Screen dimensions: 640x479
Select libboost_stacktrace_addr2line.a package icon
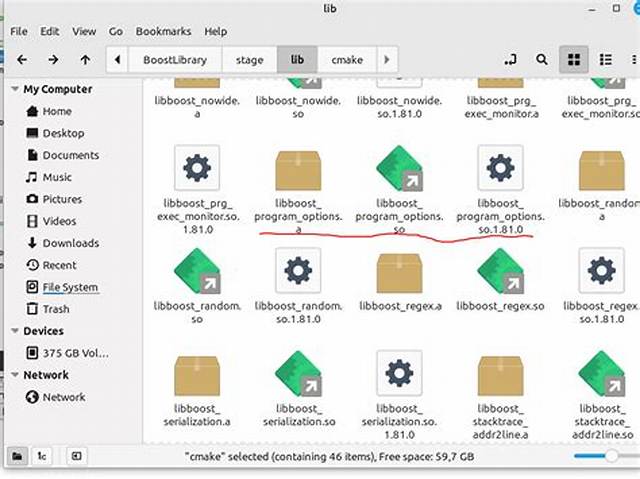tap(500, 376)
